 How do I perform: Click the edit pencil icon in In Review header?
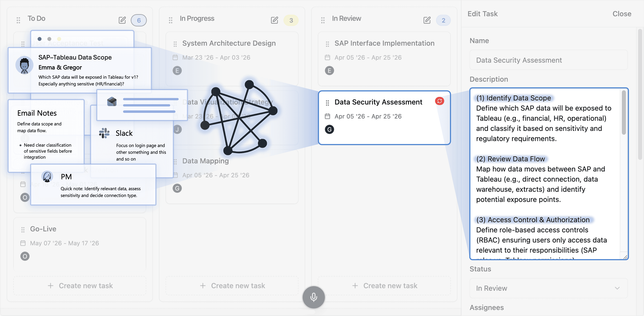pyautogui.click(x=427, y=20)
